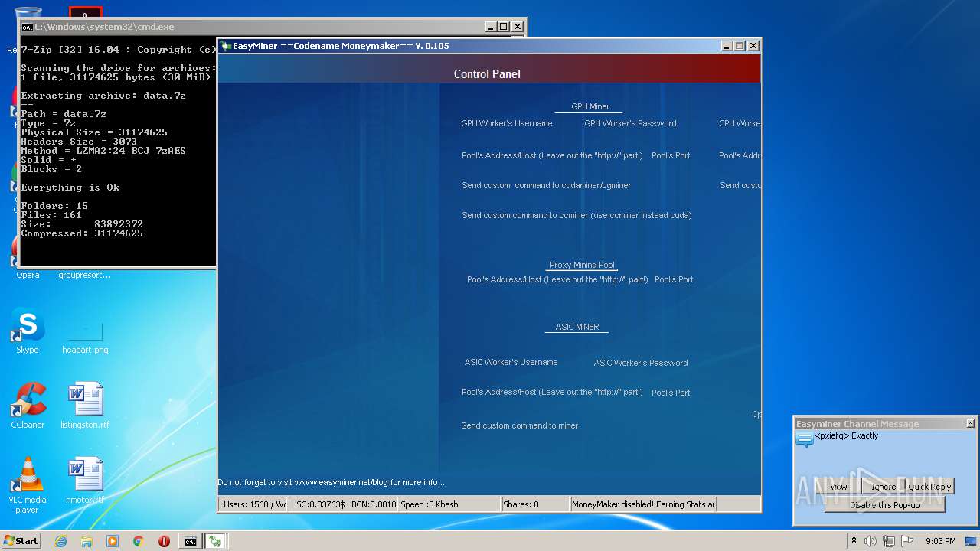Open the CCleaner desktop shortcut

(28, 406)
